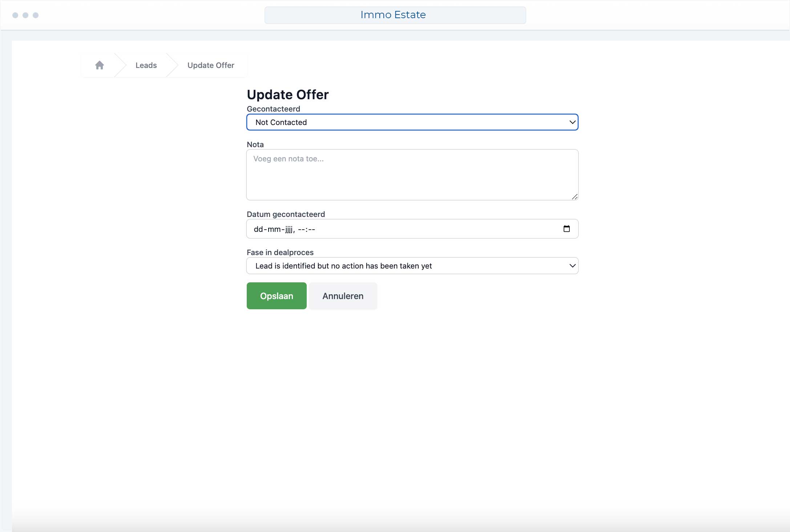Expand the Fase in dealproces chevron
This screenshot has width=790, height=532.
572,266
